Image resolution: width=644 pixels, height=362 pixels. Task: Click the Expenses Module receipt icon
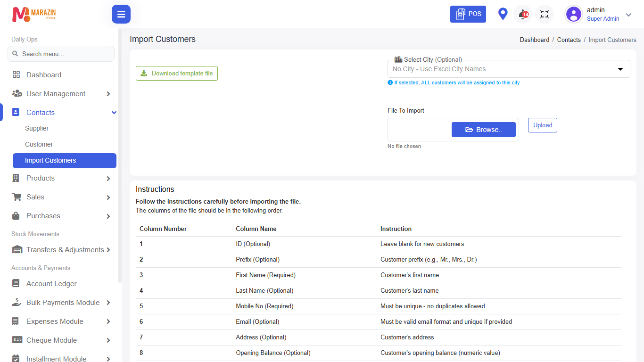tap(16, 321)
